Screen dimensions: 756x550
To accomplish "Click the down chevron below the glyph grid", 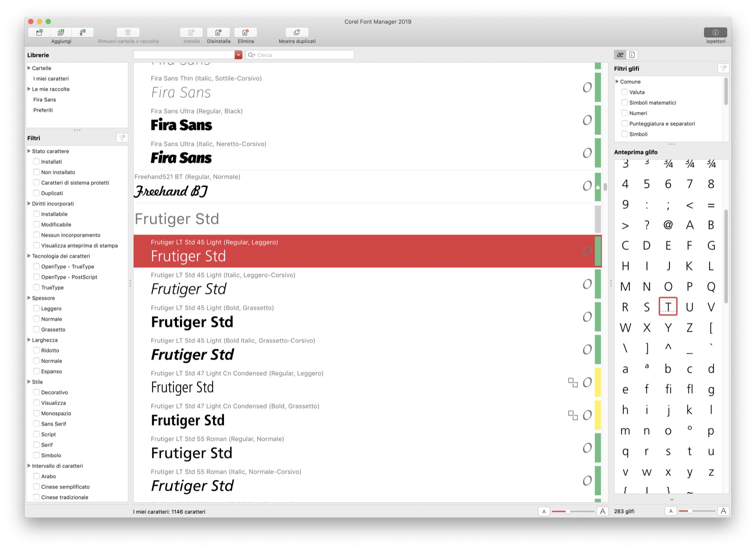I will (x=671, y=499).
